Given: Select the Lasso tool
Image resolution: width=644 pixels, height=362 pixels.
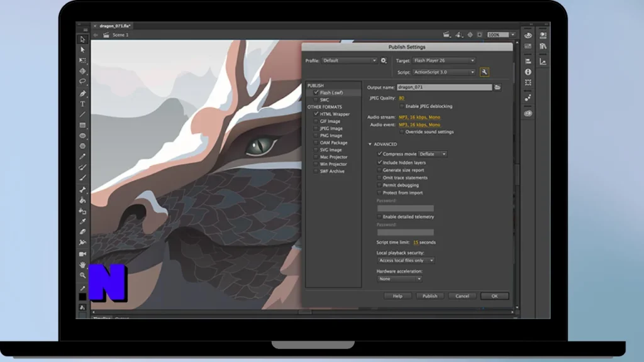Looking at the screenshot, I should [x=82, y=81].
